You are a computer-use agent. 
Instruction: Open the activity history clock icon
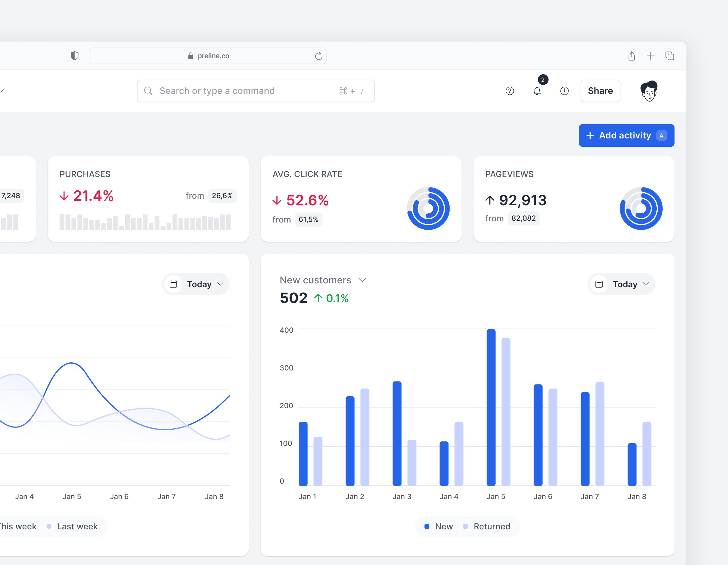point(564,91)
